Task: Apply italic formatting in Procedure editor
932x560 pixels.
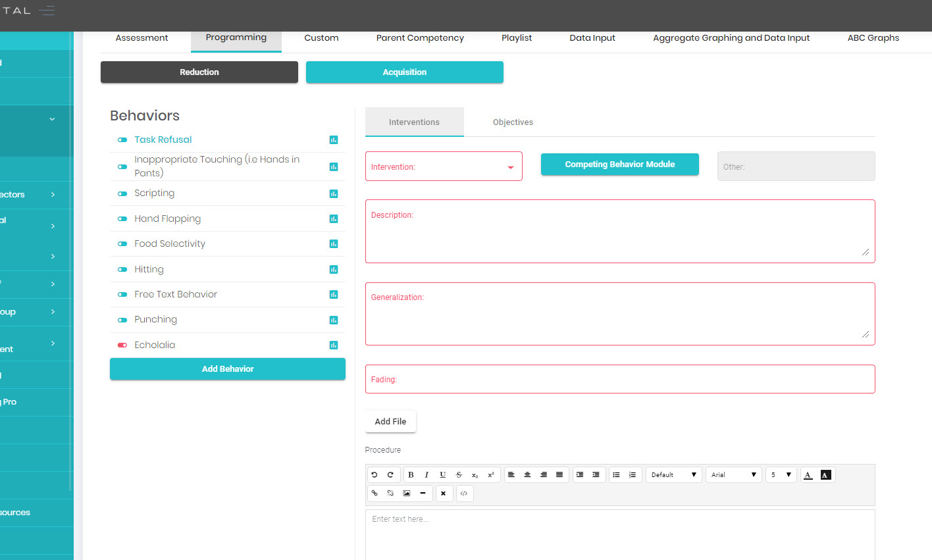Action: (427, 474)
